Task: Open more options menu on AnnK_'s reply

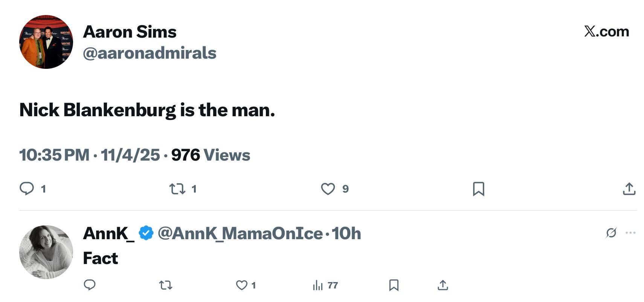Action: [x=630, y=233]
